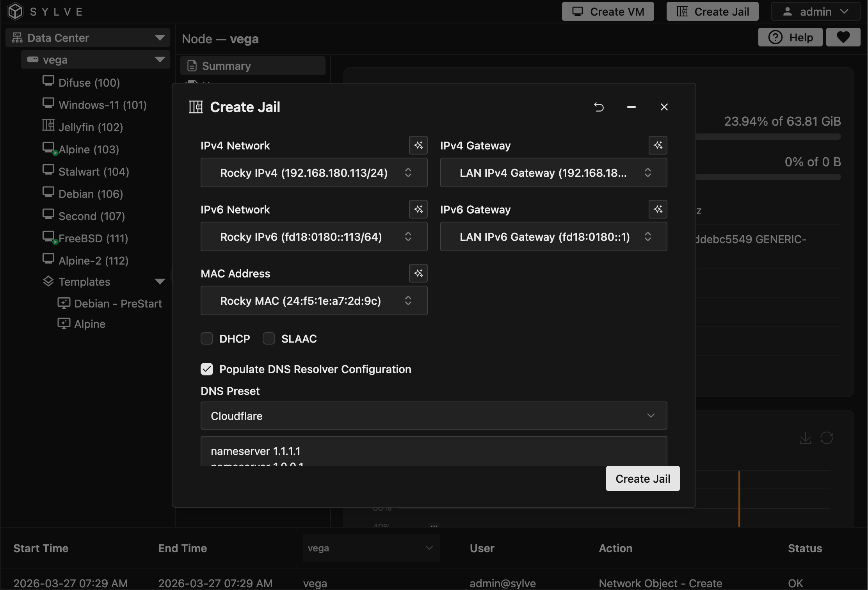Click the panel resize ellipsis handle
The width and height of the screenshot is (868, 590).
(434, 526)
